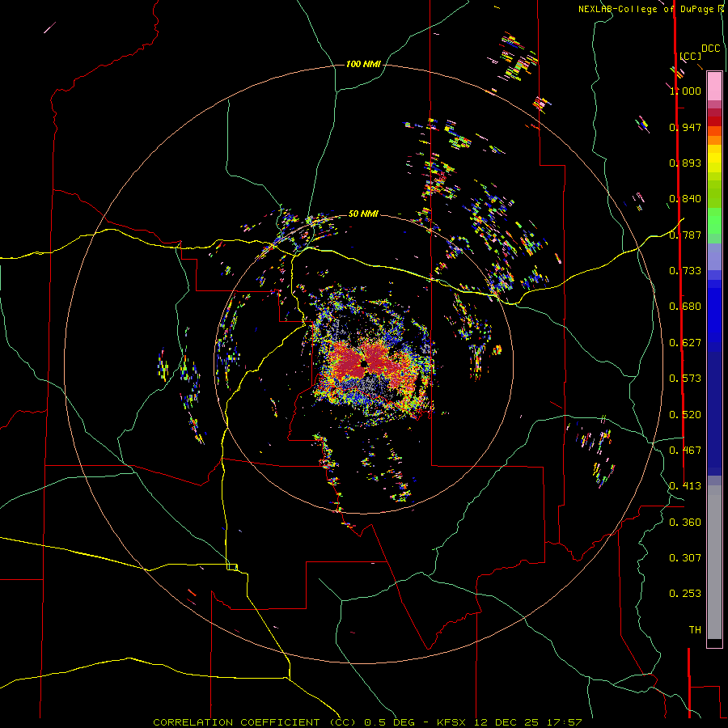728x728 pixels.
Task: Pick the gray lower segment of color bar
Action: (x=714, y=562)
